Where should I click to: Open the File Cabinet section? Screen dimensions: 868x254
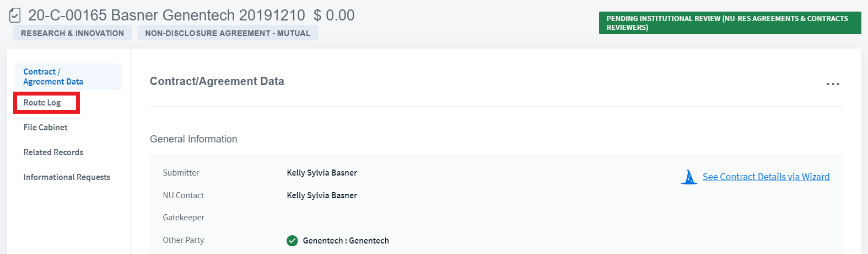pyautogui.click(x=45, y=128)
